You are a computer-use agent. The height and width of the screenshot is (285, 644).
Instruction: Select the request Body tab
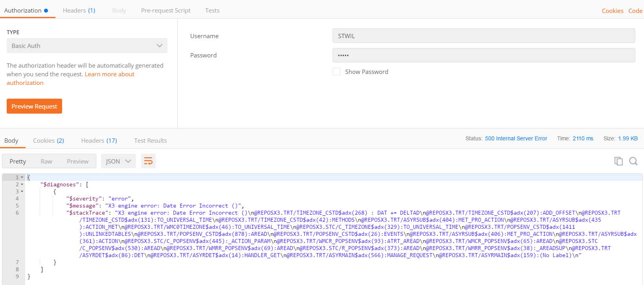[119, 11]
